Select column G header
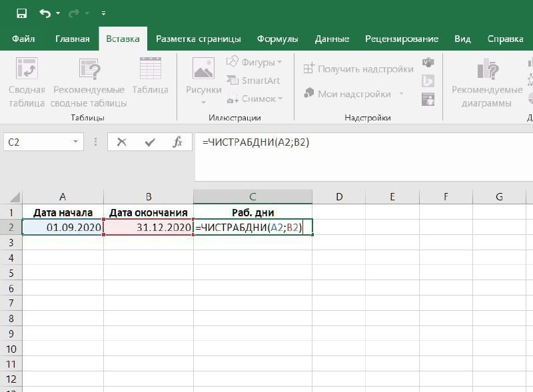The width and height of the screenshot is (533, 392). coord(499,197)
